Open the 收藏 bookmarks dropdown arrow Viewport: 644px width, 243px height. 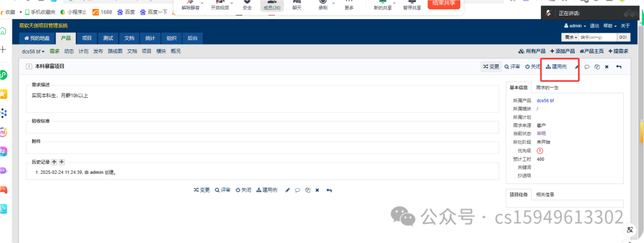pyautogui.click(x=20, y=12)
